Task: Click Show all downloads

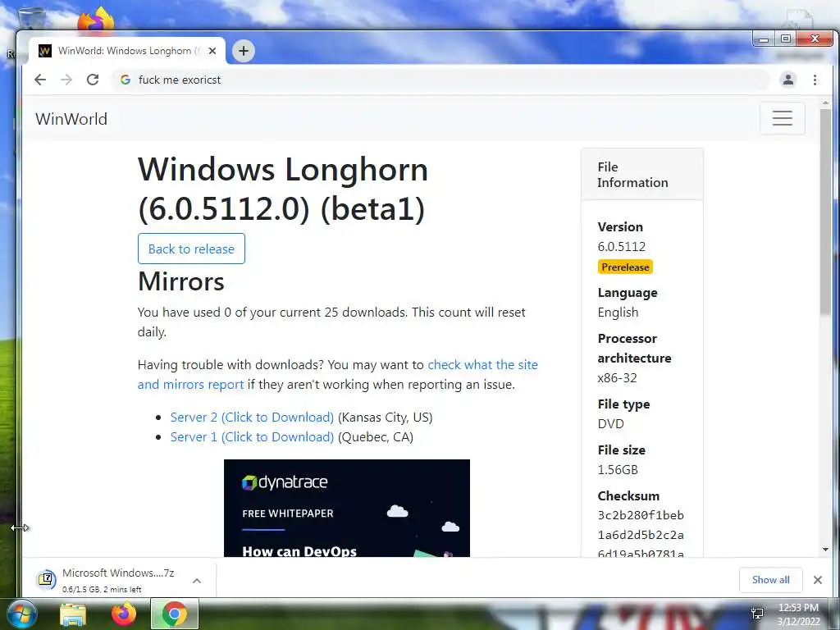Action: 770,580
